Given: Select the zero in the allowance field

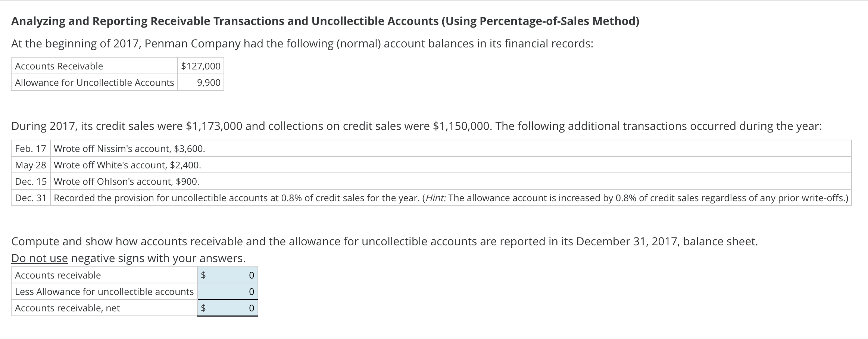Looking at the screenshot, I should [x=252, y=292].
